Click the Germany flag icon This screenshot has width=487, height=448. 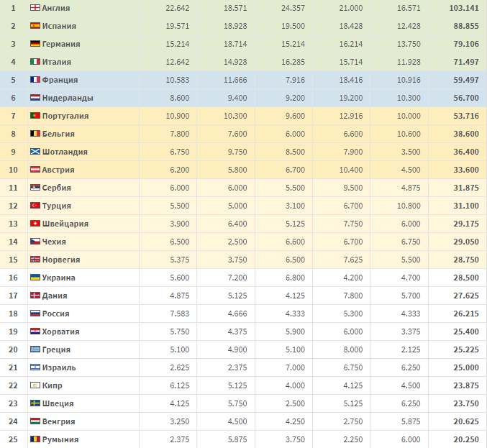click(x=35, y=44)
